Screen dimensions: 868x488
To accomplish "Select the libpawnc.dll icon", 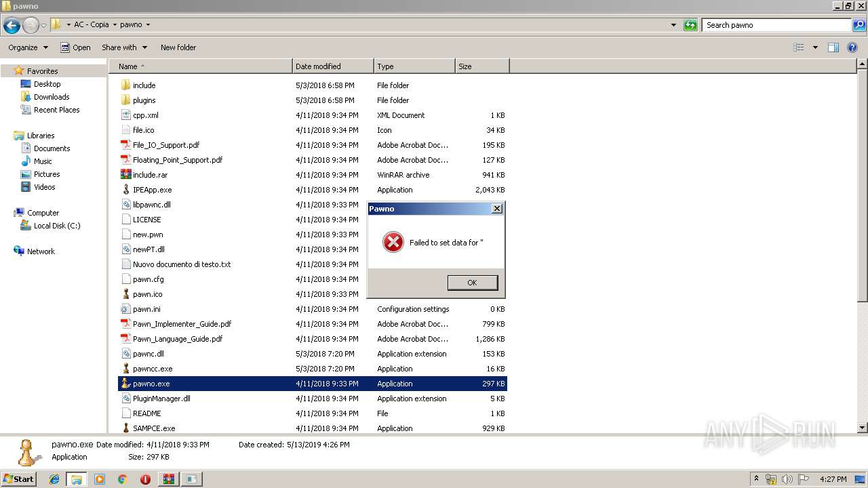I will click(125, 205).
